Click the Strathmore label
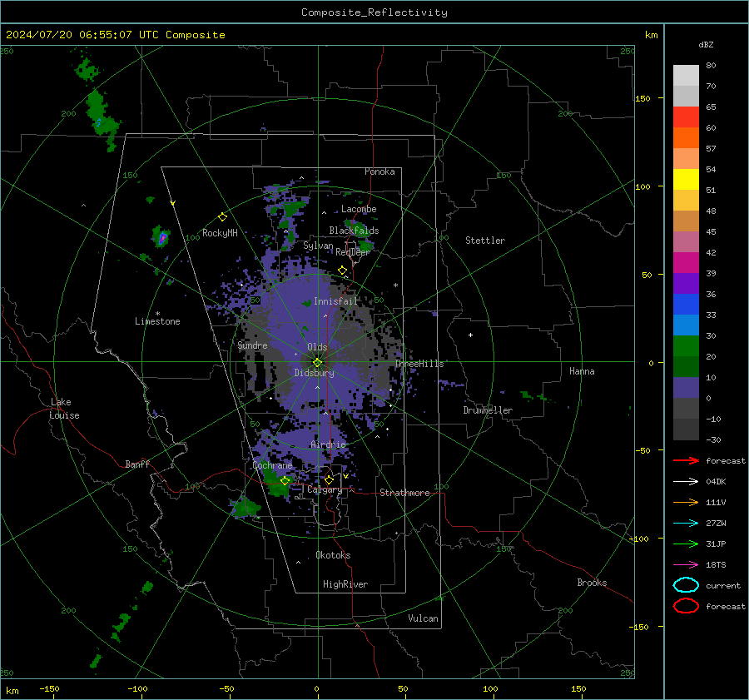The height and width of the screenshot is (700, 749). point(404,493)
